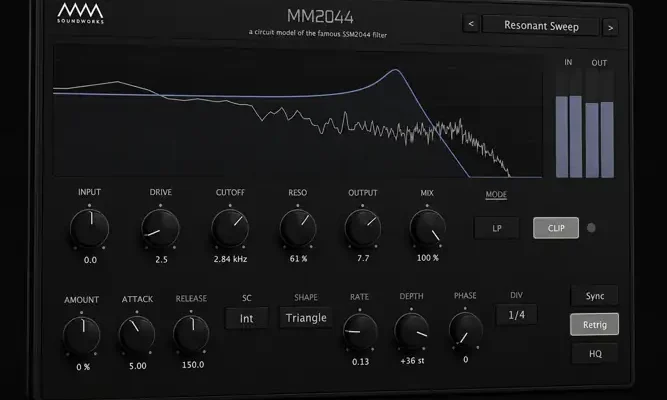Click the MM Soundworks logo
The width and height of the screenshot is (667, 400).
click(80, 14)
